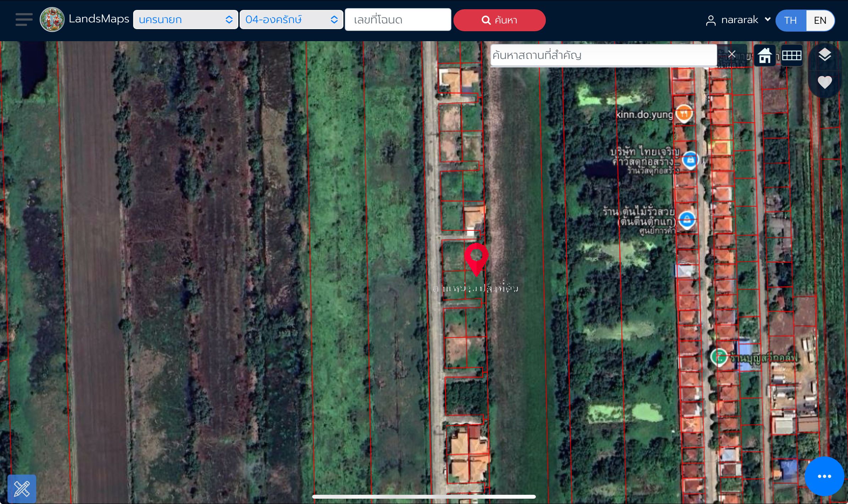Screen dimensions: 848x504
Task: Open the nararak user account menu
Action: coord(738,20)
